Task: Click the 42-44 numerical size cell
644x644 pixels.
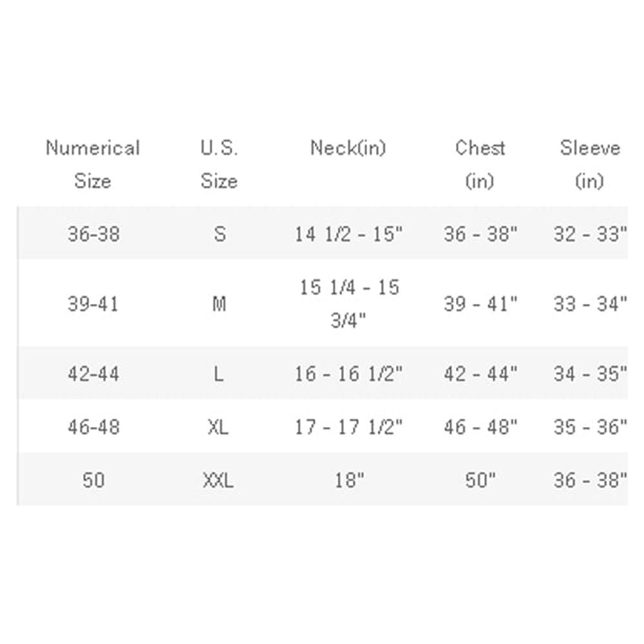Action: [x=93, y=374]
